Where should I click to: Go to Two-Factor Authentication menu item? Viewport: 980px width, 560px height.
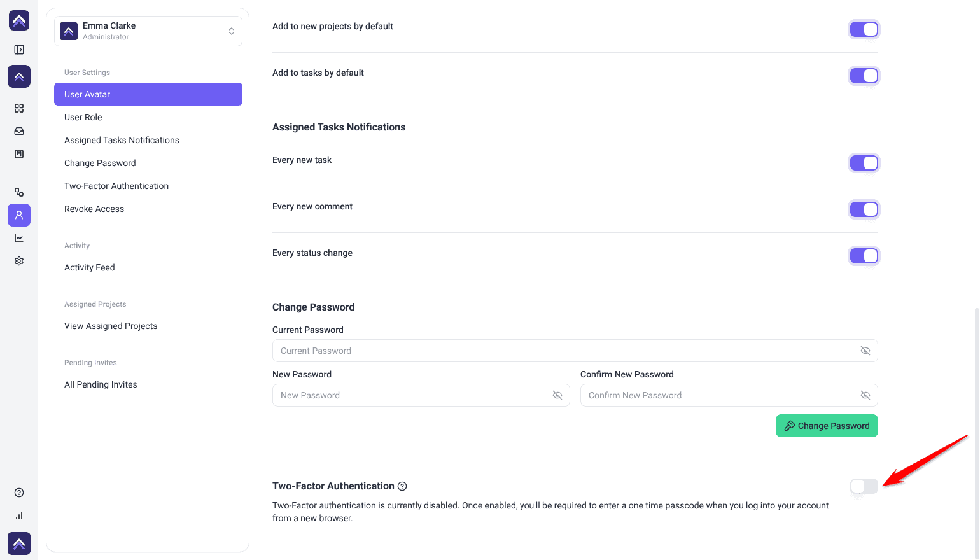[x=148, y=186]
